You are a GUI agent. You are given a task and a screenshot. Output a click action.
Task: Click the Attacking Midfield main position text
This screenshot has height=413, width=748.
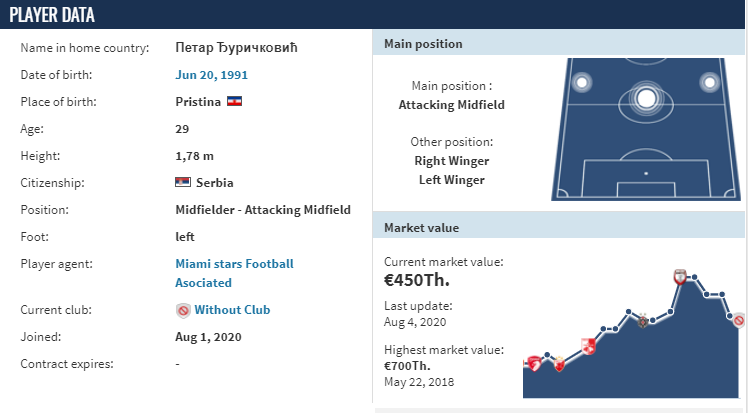(451, 105)
